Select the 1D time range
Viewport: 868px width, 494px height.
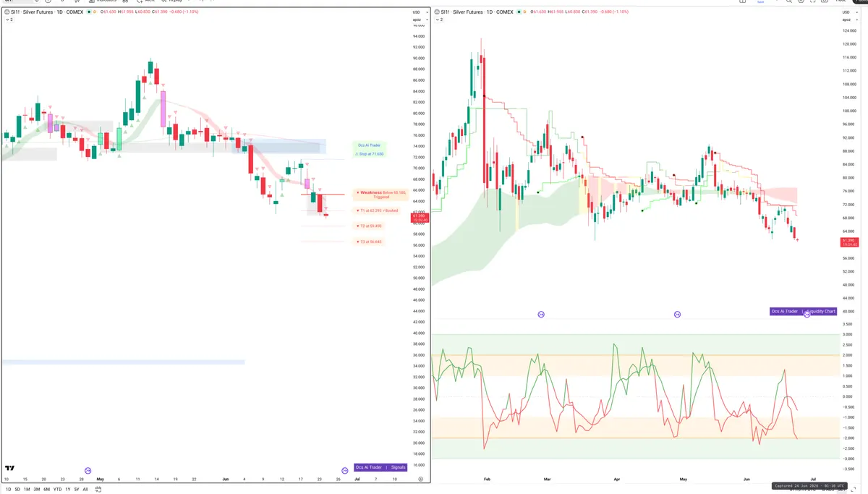[x=8, y=490]
